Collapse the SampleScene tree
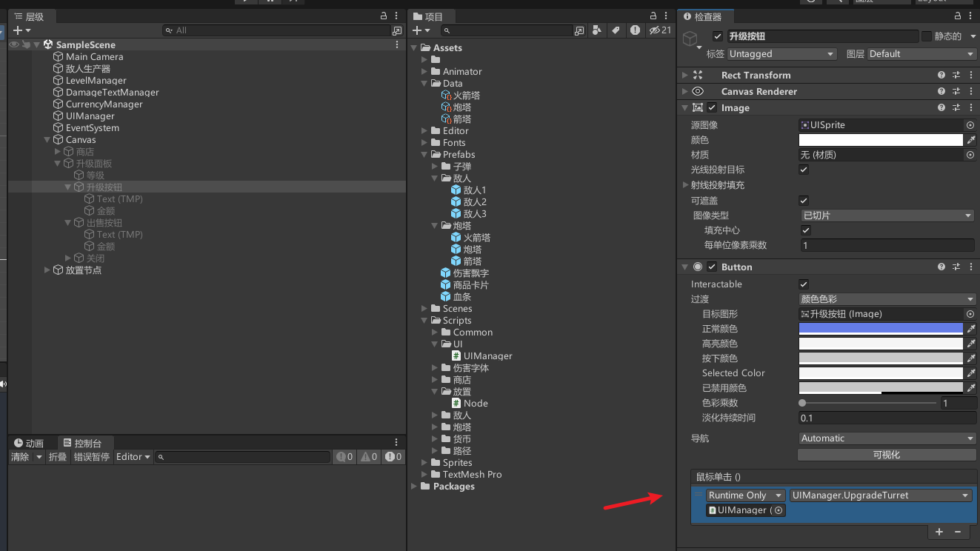 (37, 44)
